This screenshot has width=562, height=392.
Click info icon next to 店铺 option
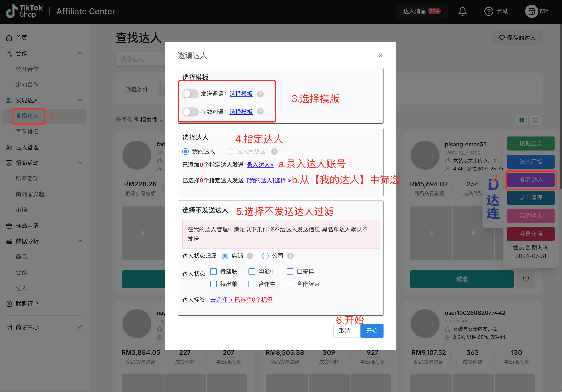click(x=250, y=256)
